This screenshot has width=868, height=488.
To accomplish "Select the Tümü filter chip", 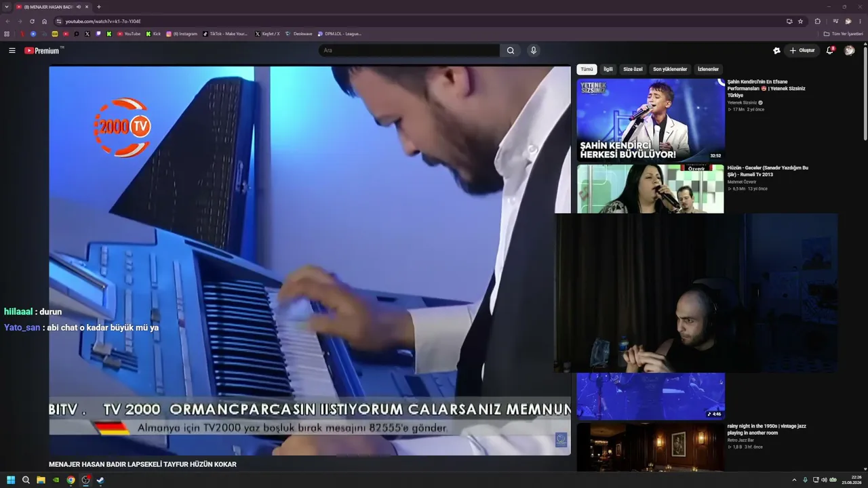I will click(x=587, y=69).
